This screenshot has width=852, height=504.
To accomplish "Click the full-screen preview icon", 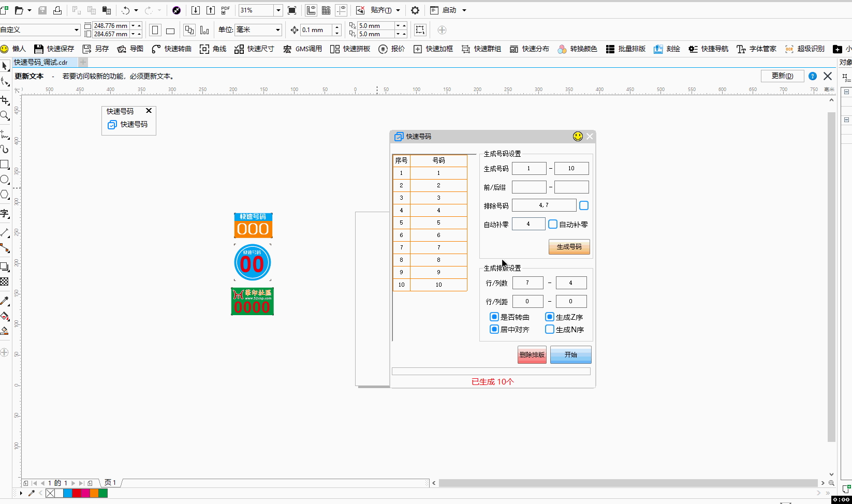I will (x=292, y=10).
